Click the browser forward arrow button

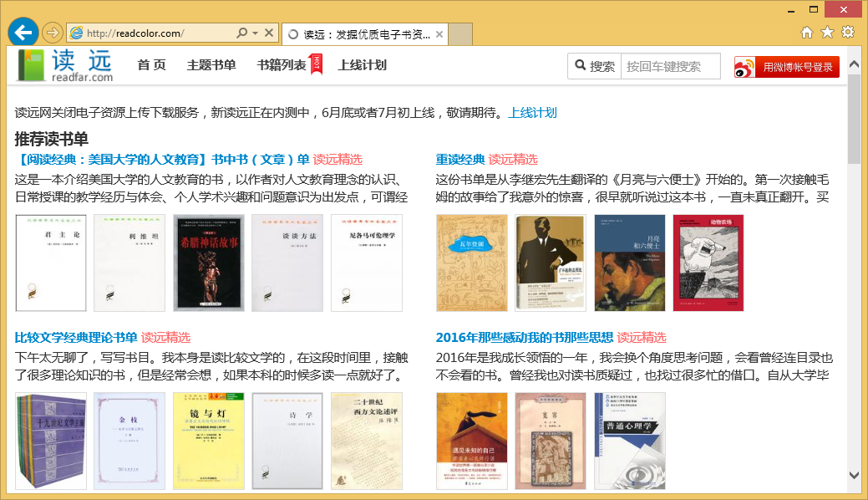click(52, 33)
